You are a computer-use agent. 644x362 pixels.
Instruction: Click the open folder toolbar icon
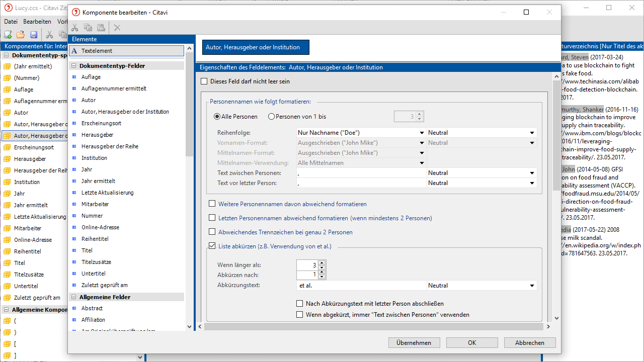(x=21, y=35)
